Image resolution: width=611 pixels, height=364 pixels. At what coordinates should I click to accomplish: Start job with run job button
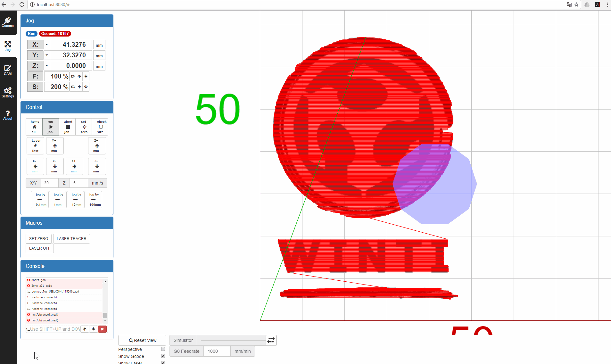(51, 127)
